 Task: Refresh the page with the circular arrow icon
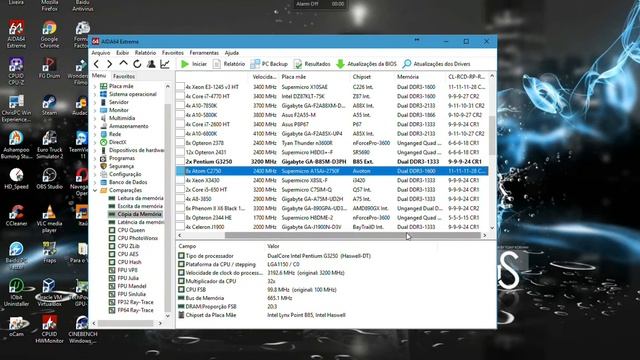[137, 64]
